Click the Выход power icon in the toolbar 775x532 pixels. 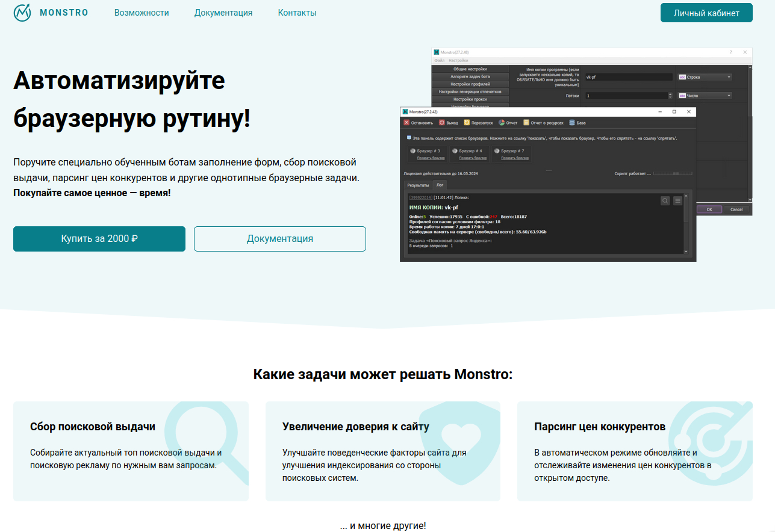pos(441,123)
